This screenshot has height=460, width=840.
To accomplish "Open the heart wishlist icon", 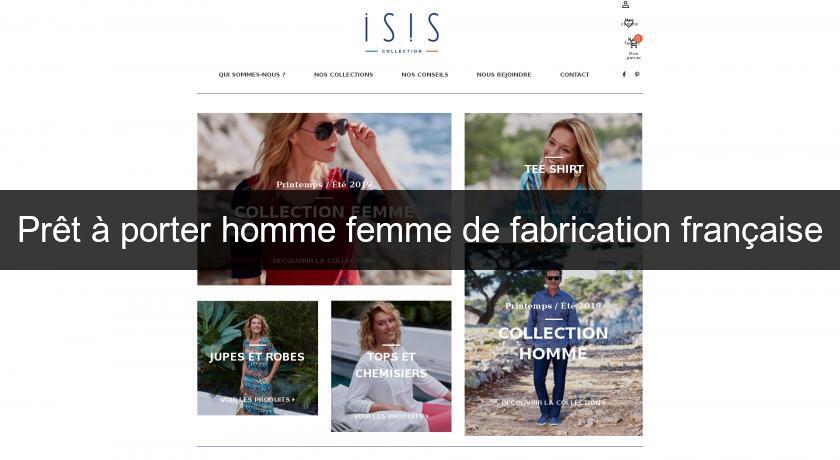I will [629, 23].
